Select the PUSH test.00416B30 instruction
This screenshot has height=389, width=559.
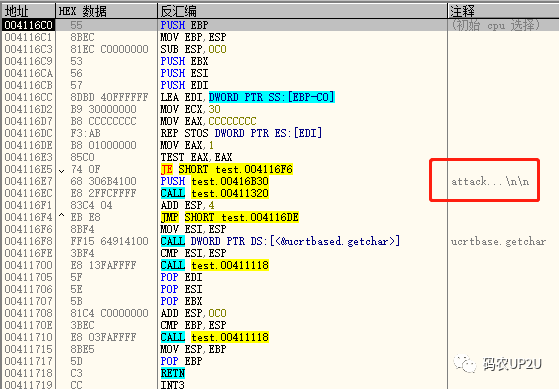214,181
